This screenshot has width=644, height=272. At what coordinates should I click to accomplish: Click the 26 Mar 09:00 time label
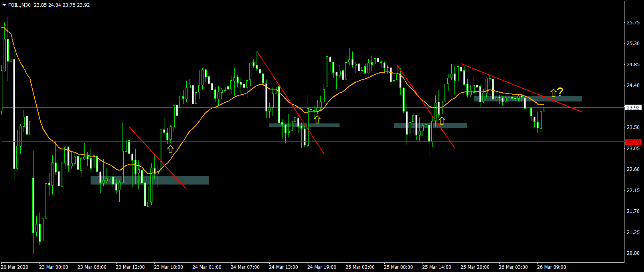[551, 267]
